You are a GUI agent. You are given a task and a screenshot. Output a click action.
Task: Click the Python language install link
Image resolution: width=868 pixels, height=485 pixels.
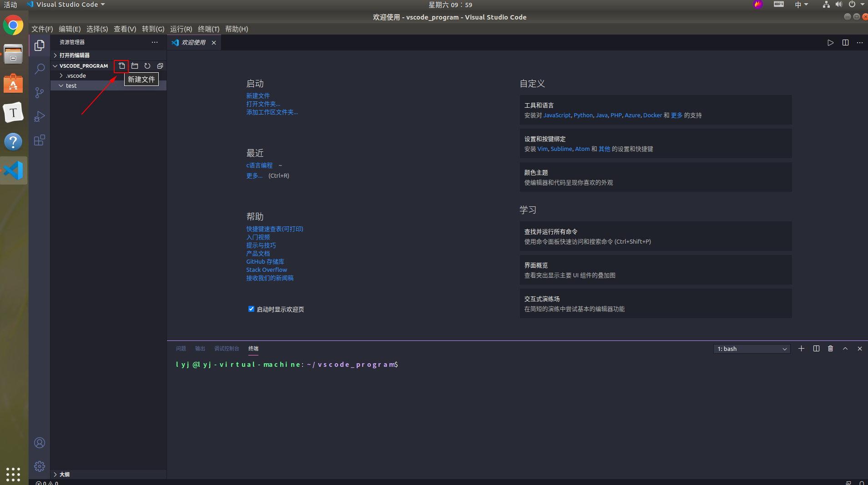point(583,115)
